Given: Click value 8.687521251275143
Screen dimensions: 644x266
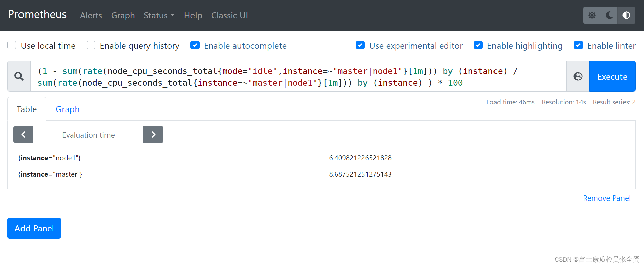Looking at the screenshot, I should pyautogui.click(x=360, y=174).
